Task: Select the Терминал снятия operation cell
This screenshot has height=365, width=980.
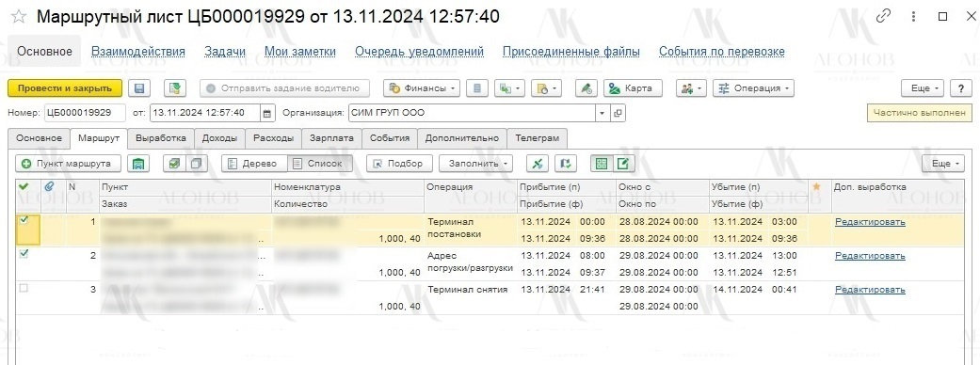Action: 471,298
